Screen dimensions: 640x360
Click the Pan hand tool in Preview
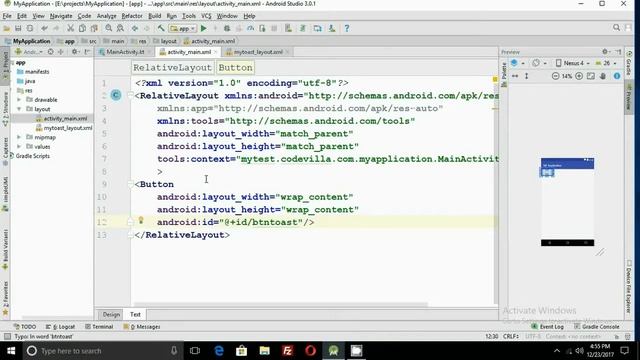coord(603,76)
